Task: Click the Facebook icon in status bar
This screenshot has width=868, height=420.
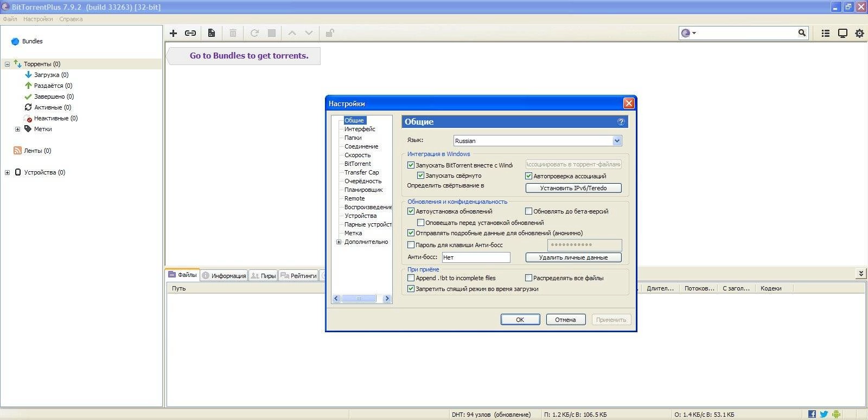Action: 812,414
